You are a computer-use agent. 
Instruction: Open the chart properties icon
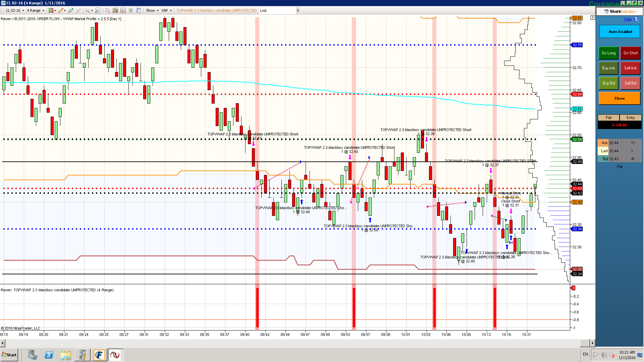point(139,10)
